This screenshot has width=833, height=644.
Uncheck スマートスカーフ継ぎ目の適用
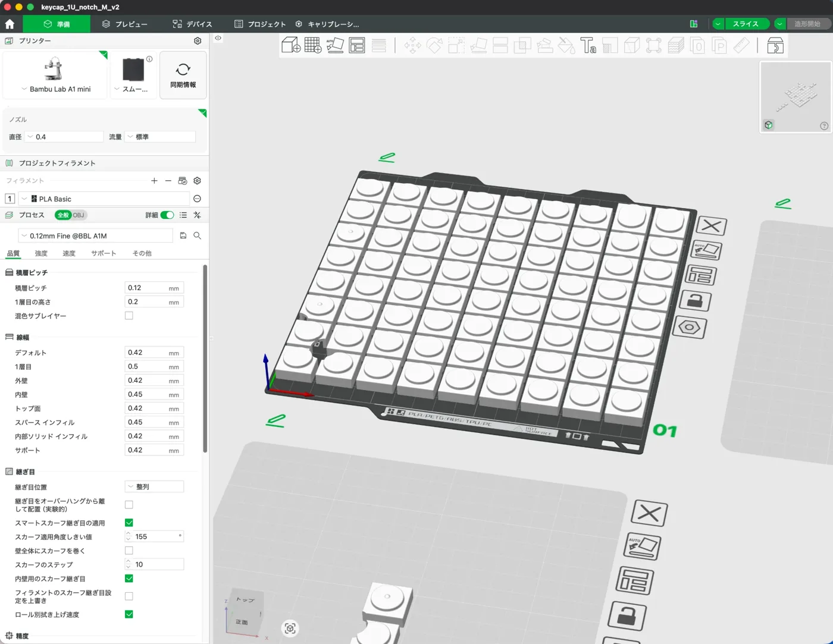coord(129,523)
